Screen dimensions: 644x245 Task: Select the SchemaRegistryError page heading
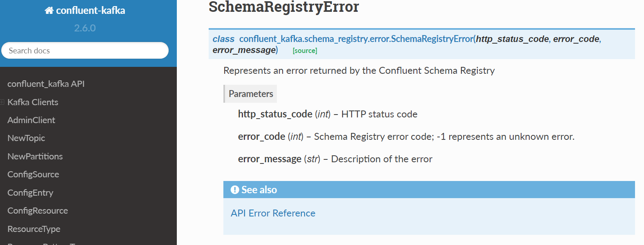point(283,7)
